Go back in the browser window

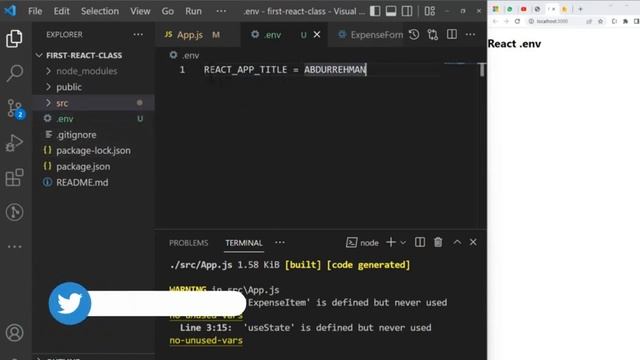tap(495, 21)
